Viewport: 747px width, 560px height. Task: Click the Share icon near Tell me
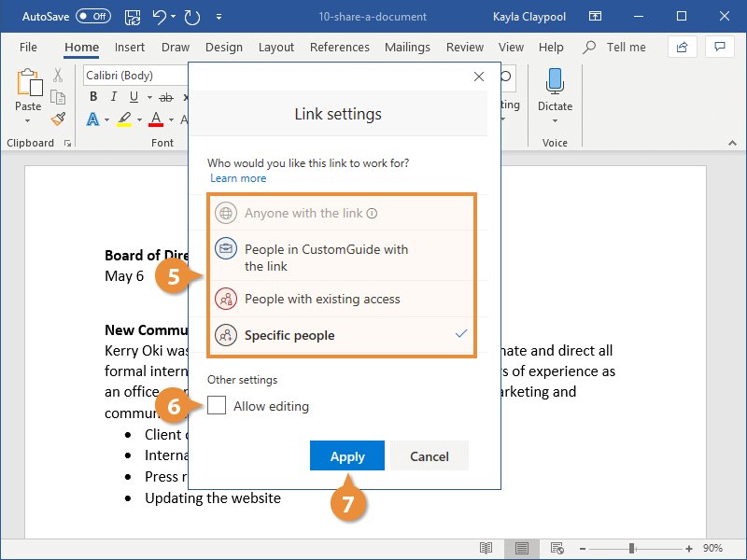pos(682,47)
